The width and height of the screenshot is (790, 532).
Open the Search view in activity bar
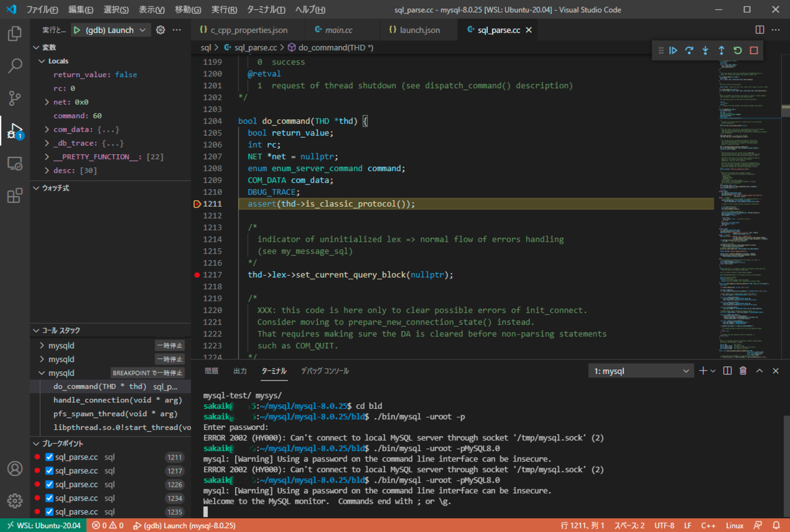pos(14,66)
